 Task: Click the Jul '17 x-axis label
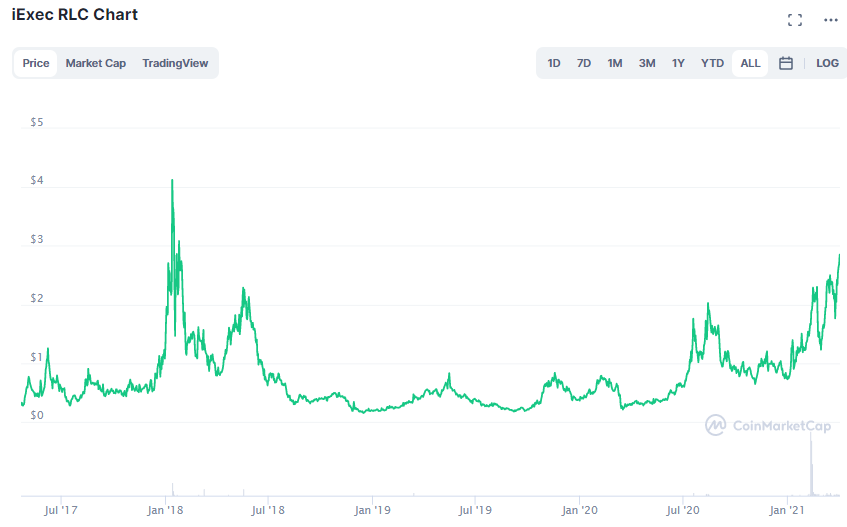(61, 510)
